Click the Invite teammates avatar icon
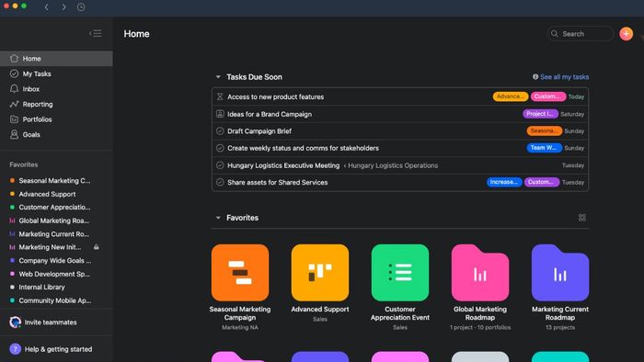644x362 pixels. click(x=16, y=322)
